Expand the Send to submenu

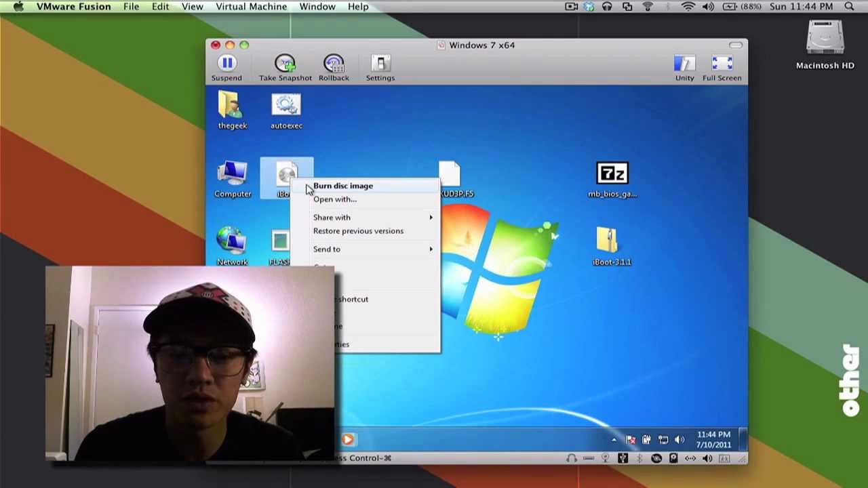point(366,249)
